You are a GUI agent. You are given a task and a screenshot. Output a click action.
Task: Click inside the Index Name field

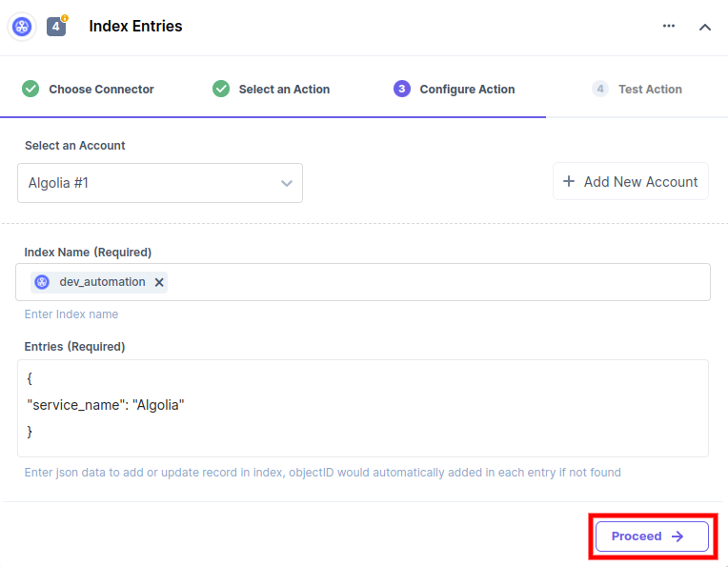(x=363, y=282)
